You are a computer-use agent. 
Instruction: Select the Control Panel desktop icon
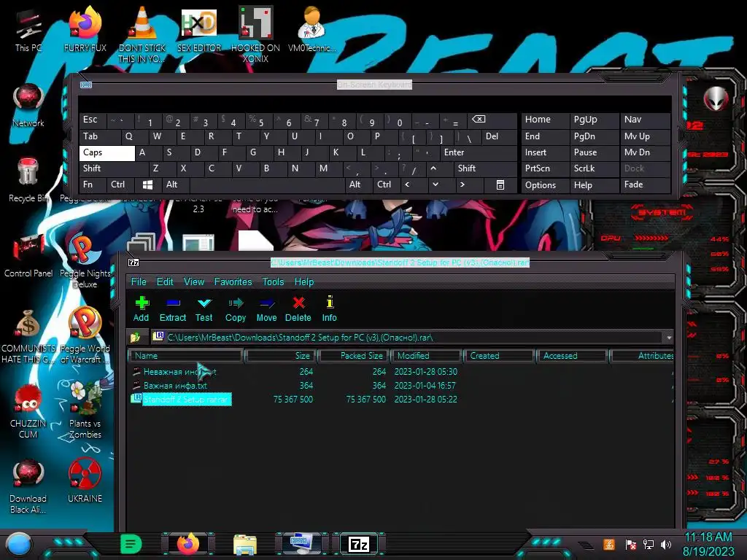(x=28, y=256)
